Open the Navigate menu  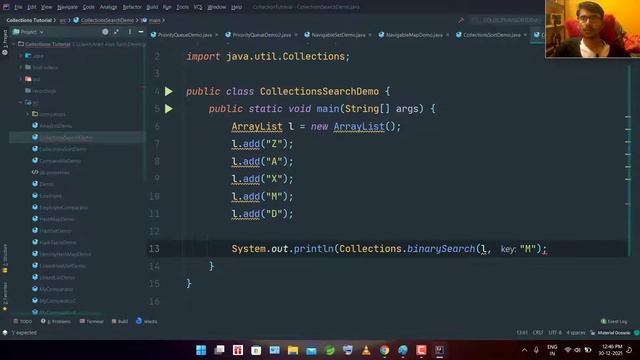(67, 7)
